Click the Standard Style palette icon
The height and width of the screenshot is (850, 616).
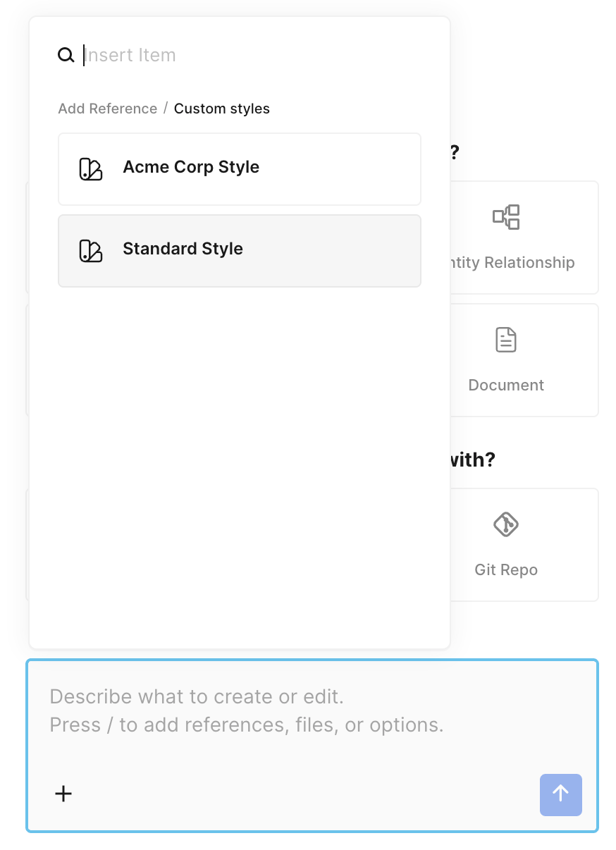pos(91,251)
